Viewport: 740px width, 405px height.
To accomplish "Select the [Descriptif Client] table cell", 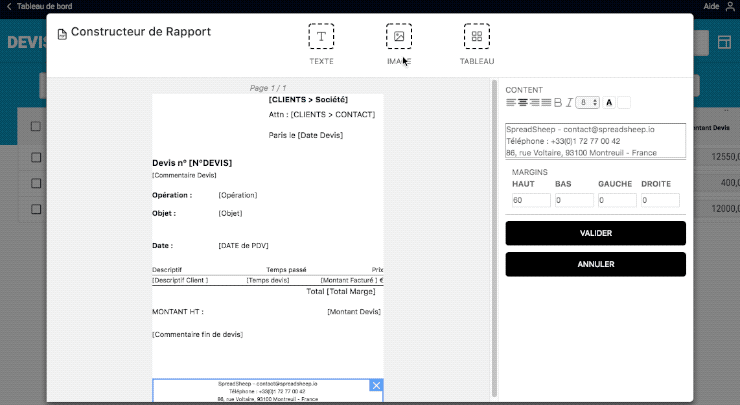I will (180, 280).
